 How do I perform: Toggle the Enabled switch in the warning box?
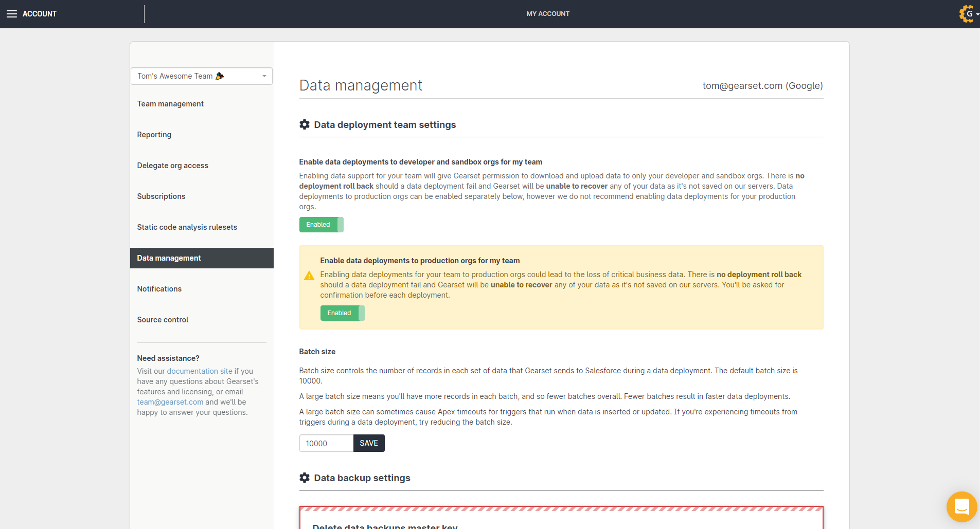click(342, 313)
